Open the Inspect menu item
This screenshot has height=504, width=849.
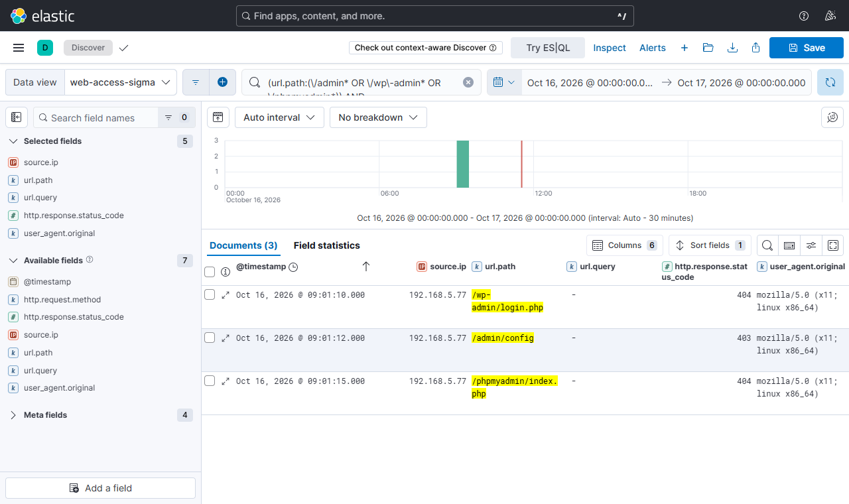click(x=610, y=48)
